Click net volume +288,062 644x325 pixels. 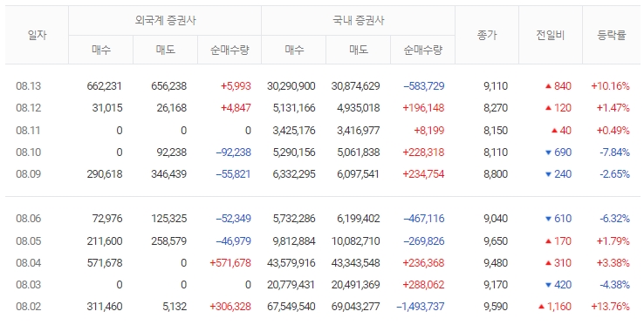click(x=423, y=284)
